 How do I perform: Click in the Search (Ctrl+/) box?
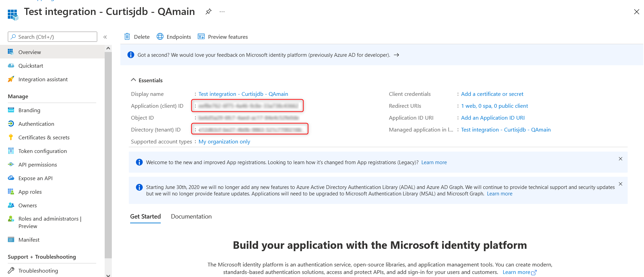tap(53, 37)
